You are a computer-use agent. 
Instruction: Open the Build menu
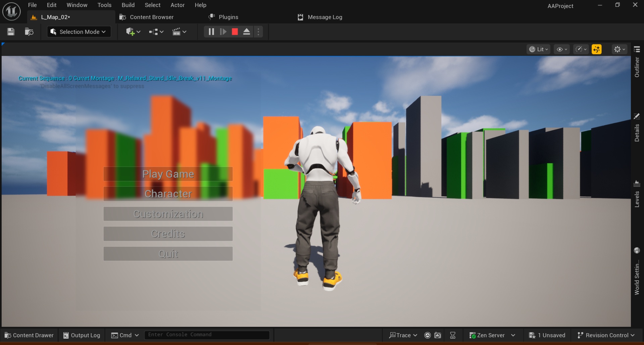(128, 5)
